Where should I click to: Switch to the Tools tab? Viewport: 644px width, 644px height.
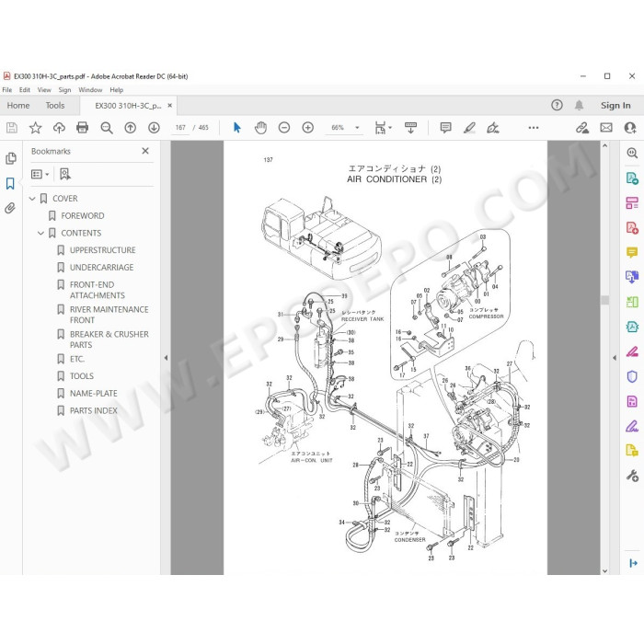pyautogui.click(x=55, y=106)
